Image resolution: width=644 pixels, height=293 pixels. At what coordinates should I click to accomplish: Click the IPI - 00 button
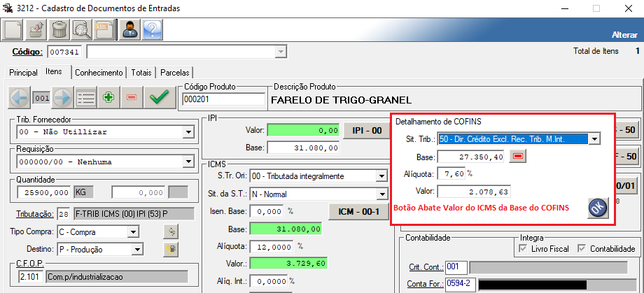[x=366, y=130]
